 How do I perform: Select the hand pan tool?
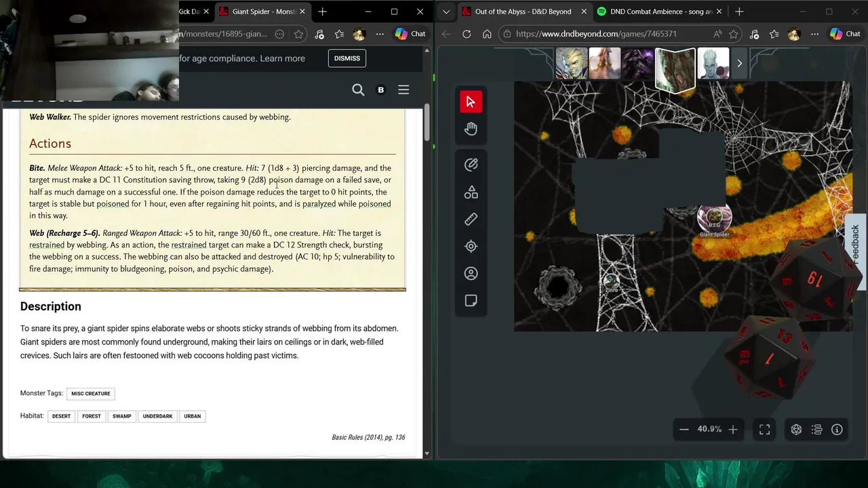pos(471,129)
